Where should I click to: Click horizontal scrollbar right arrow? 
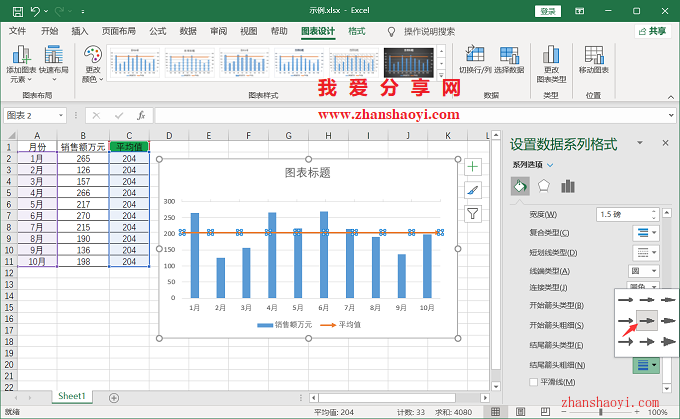coord(485,398)
